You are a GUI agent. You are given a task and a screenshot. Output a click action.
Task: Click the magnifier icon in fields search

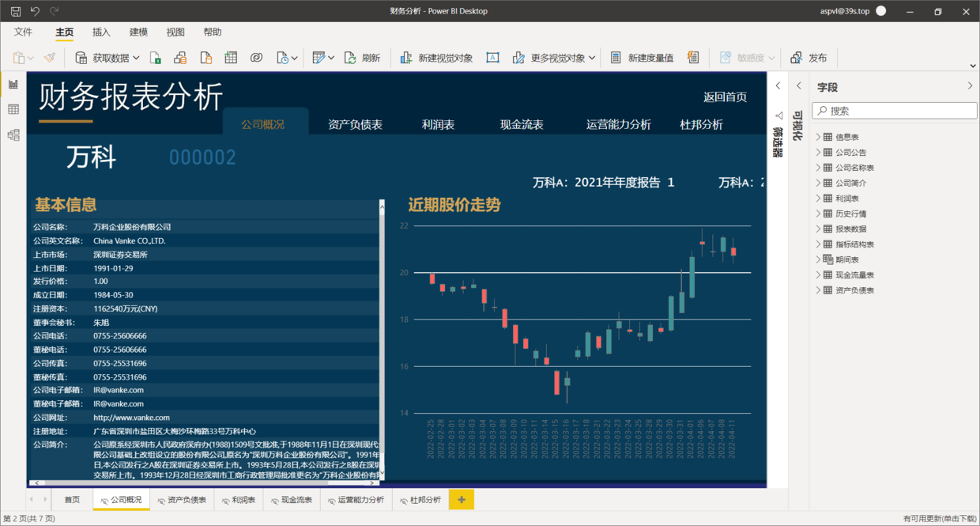[822, 112]
